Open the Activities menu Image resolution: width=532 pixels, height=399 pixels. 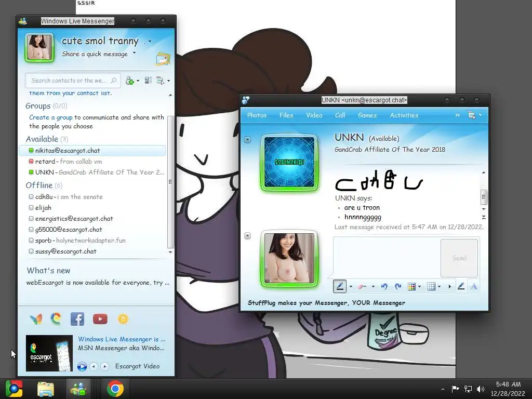pos(404,115)
